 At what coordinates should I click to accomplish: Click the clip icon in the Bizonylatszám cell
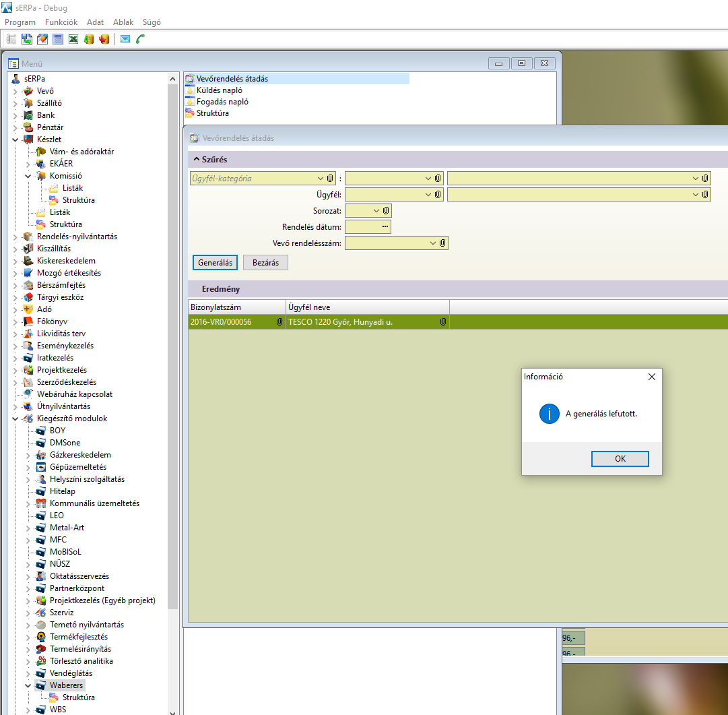click(279, 322)
